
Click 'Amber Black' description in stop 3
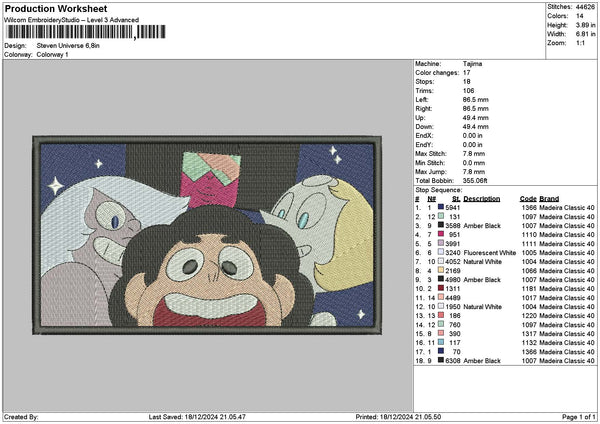click(x=482, y=225)
